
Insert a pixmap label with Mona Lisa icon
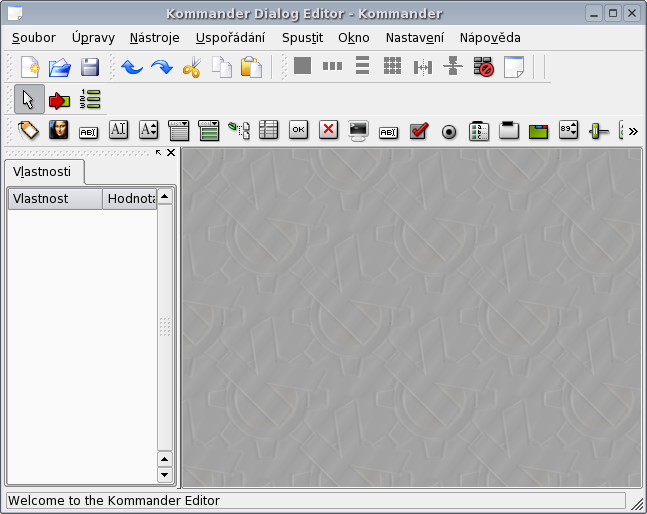[59, 130]
